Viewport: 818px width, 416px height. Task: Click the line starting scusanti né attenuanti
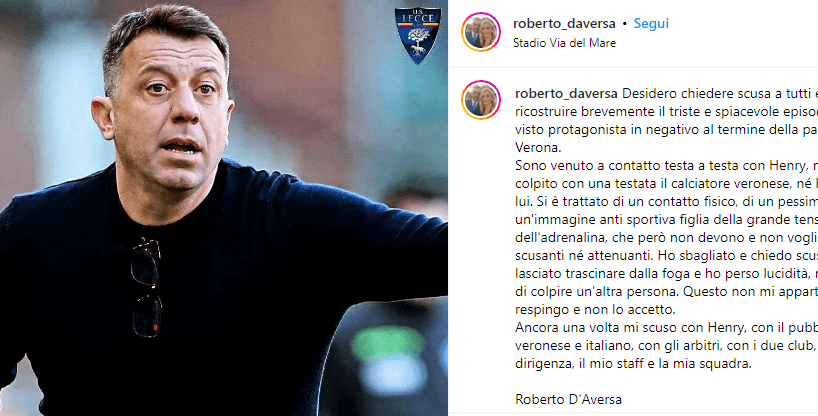pos(666,256)
